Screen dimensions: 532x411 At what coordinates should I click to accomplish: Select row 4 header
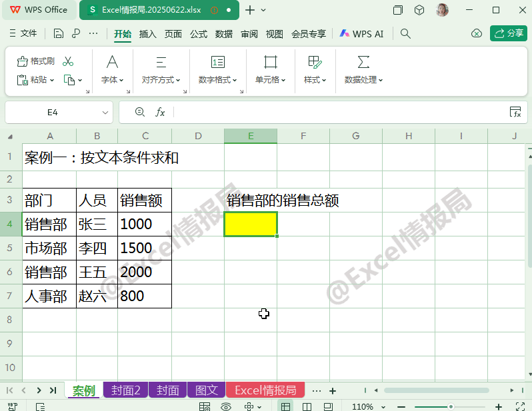(11, 224)
